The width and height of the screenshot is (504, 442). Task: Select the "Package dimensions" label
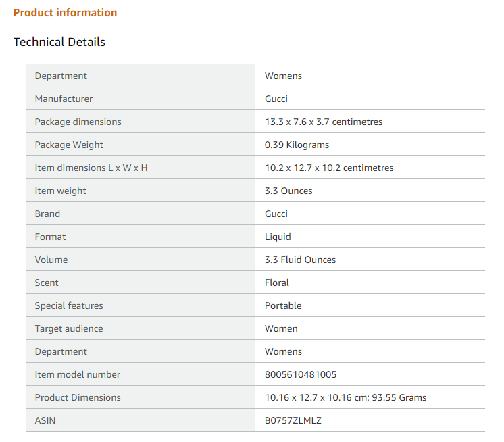tap(78, 122)
